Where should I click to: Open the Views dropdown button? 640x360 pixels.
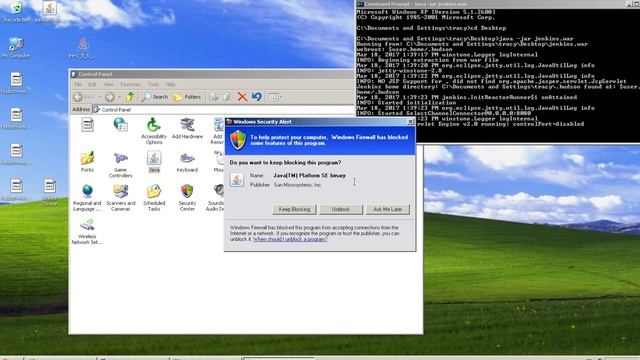[275, 97]
